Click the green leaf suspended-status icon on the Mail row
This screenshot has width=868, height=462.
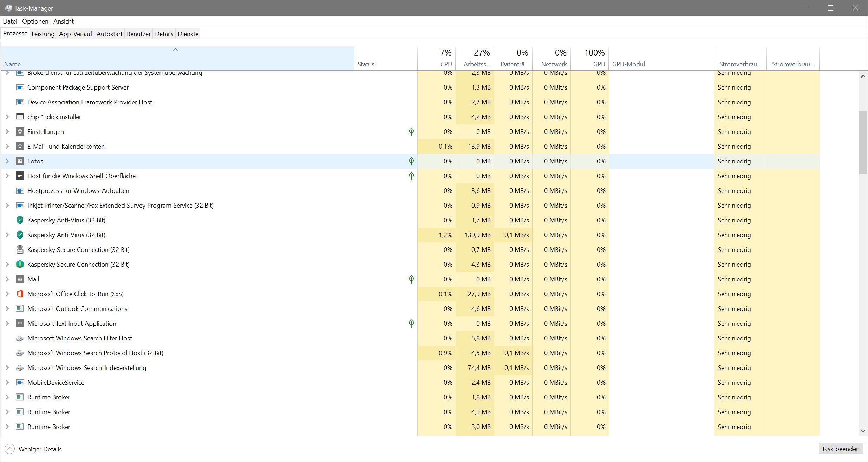coord(411,279)
